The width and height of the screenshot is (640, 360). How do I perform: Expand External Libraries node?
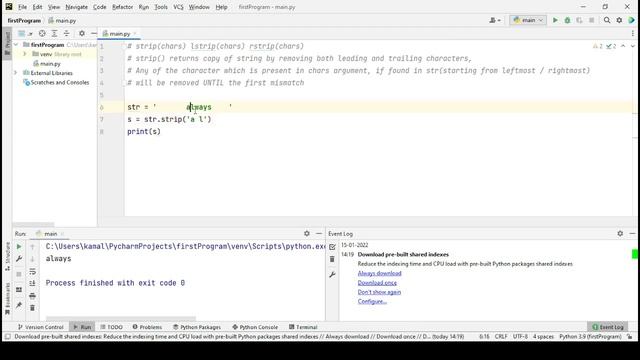(16, 73)
